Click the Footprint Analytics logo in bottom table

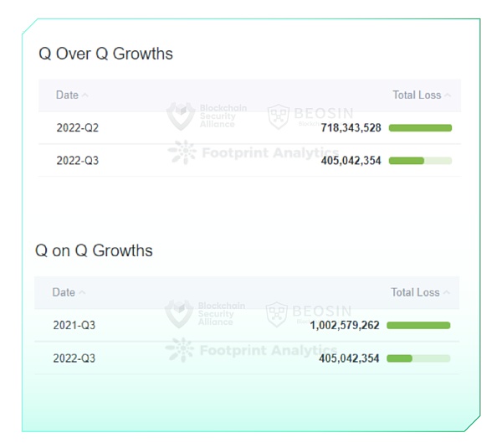[x=179, y=350]
